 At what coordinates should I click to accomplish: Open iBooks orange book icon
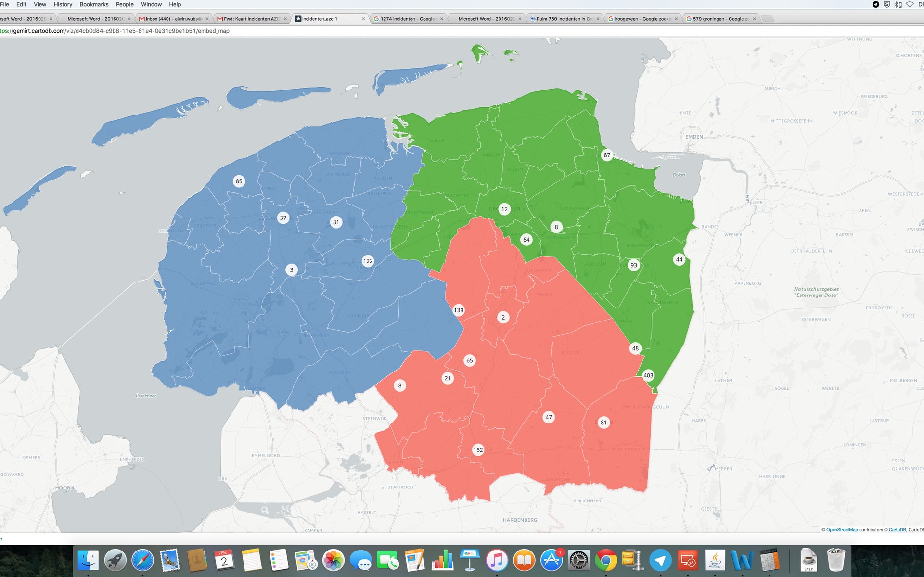(524, 560)
